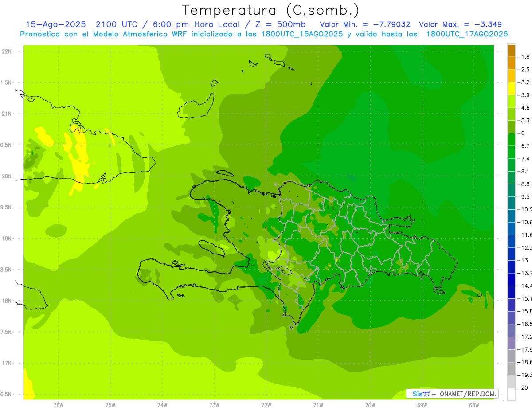Click the "-4.6" colorbar value
This screenshot has width=532, height=411.
click(x=524, y=108)
